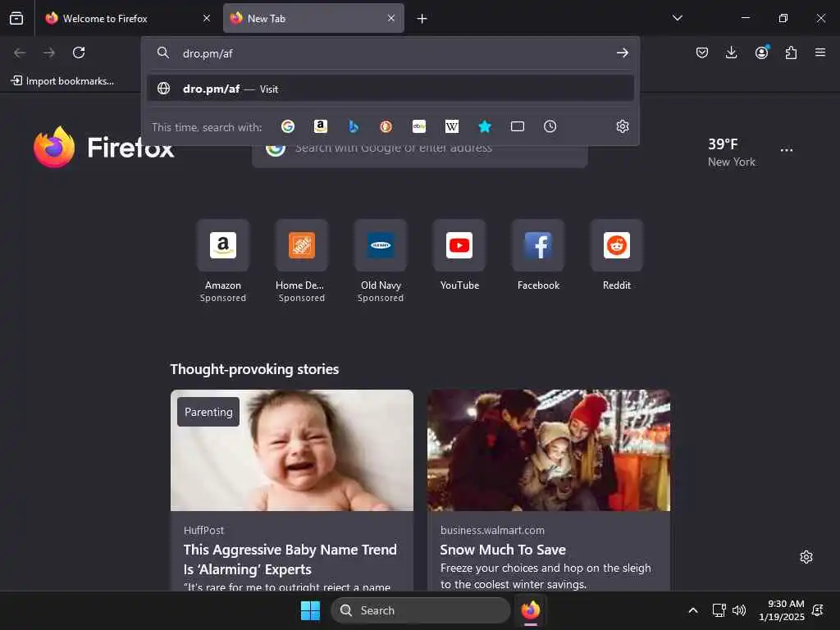This screenshot has width=840, height=630.
Task: Go back one page
Action: tap(20, 52)
